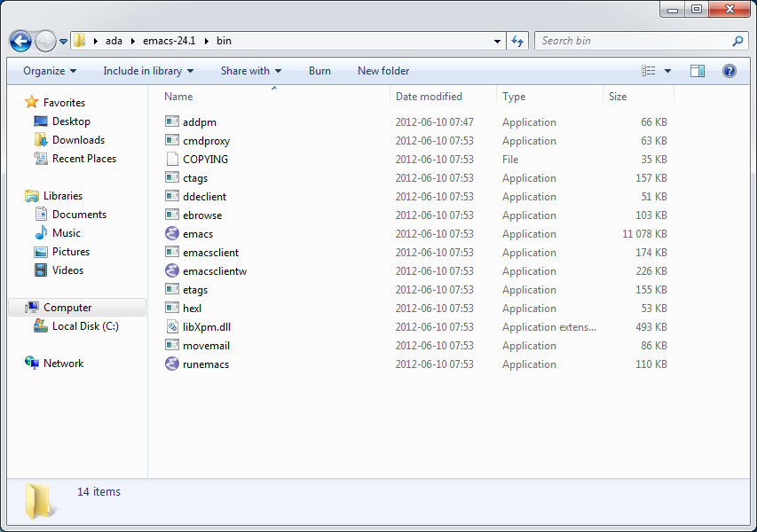Select Recent Places in Favorites
The width and height of the screenshot is (757, 532).
[84, 159]
